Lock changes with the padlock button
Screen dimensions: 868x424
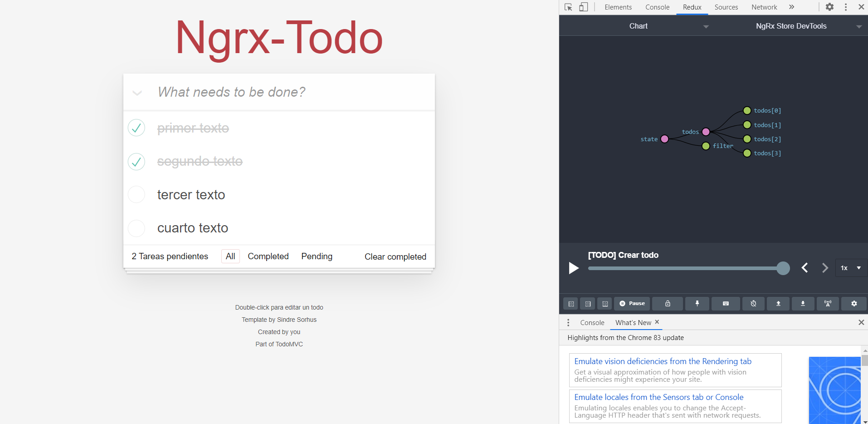668,304
